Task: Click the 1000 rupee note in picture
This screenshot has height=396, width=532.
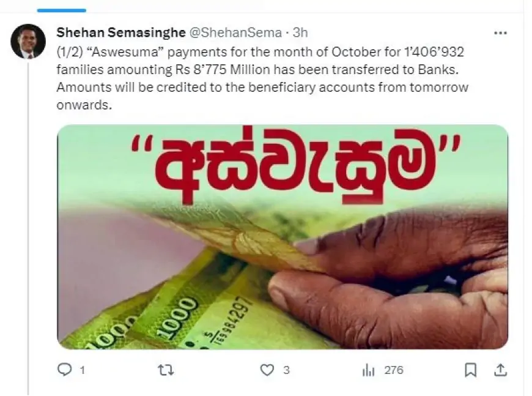Action: click(x=177, y=312)
